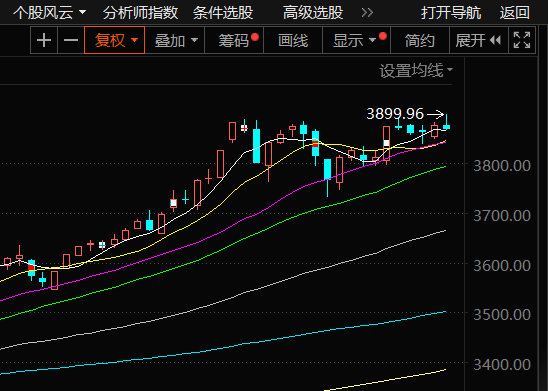Open 个股风云 menu
Image resolution: width=548 pixels, height=391 pixels.
pyautogui.click(x=49, y=13)
